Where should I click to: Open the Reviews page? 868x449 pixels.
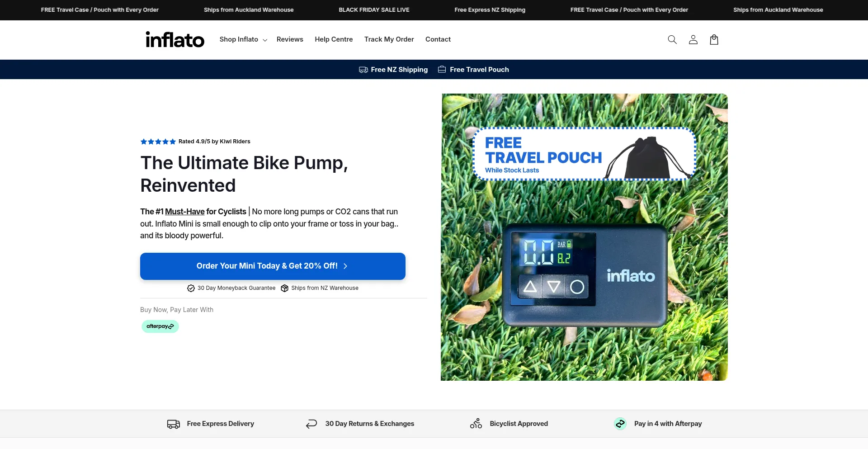tap(290, 40)
